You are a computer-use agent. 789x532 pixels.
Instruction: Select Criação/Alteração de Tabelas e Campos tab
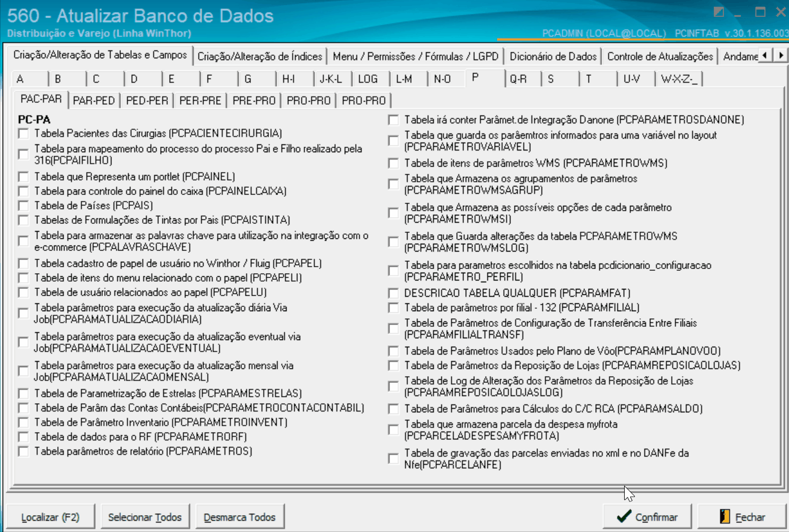100,55
